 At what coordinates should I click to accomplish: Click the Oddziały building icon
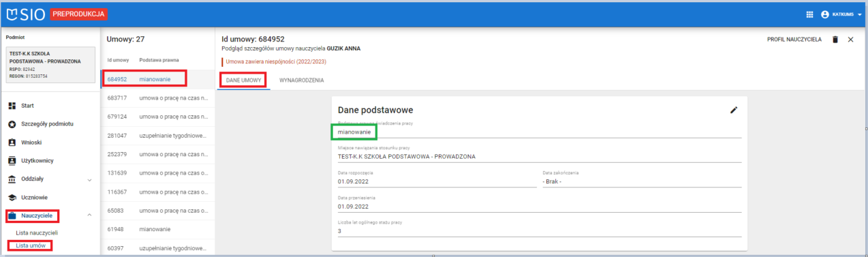12,179
